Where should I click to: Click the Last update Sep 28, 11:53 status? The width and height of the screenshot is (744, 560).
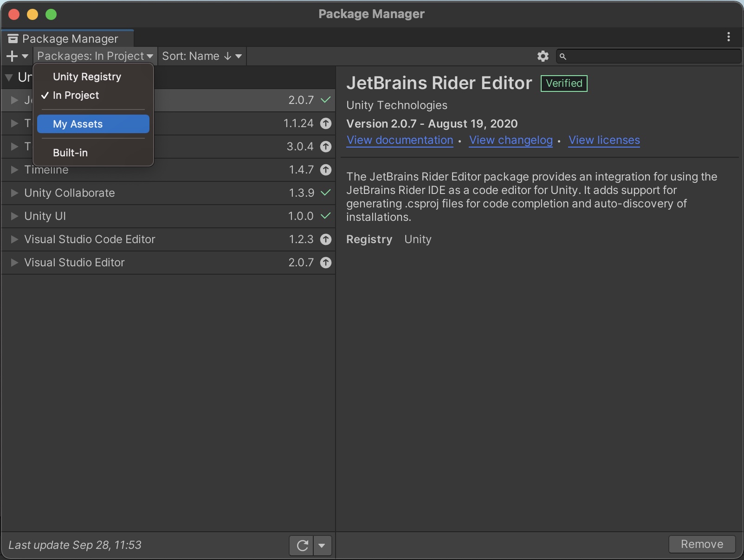tap(75, 545)
